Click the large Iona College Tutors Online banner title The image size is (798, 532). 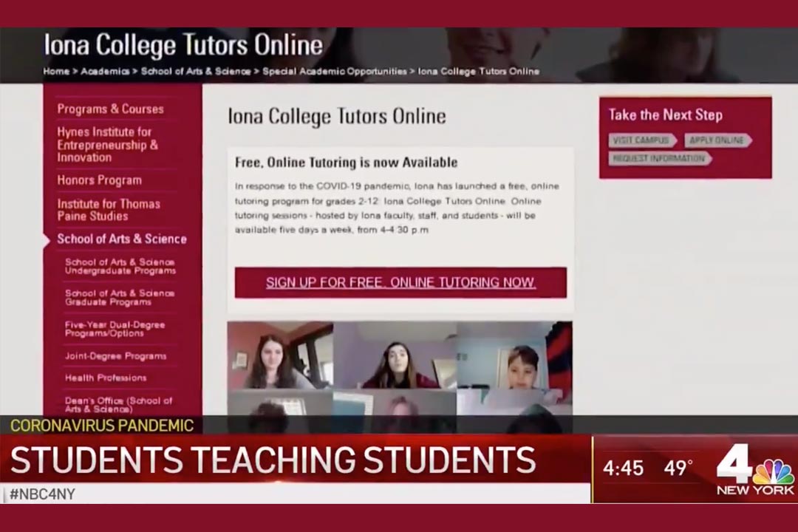pyautogui.click(x=183, y=45)
